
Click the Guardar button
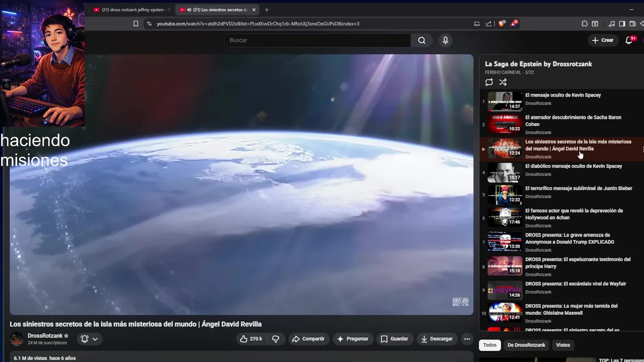394,339
